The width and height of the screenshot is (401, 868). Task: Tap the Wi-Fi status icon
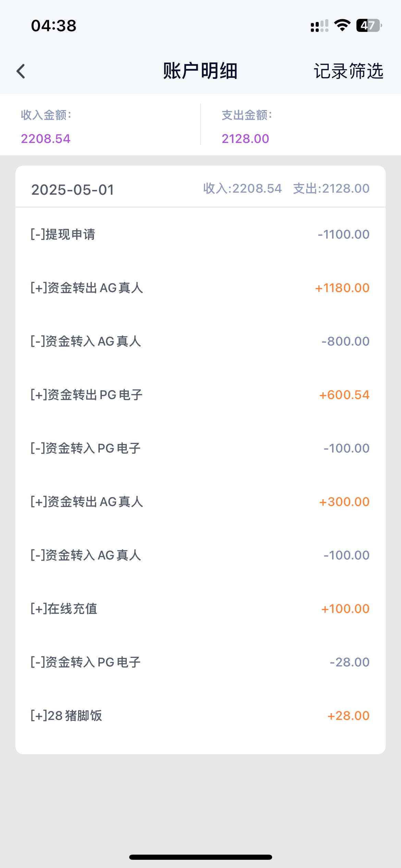(x=342, y=25)
